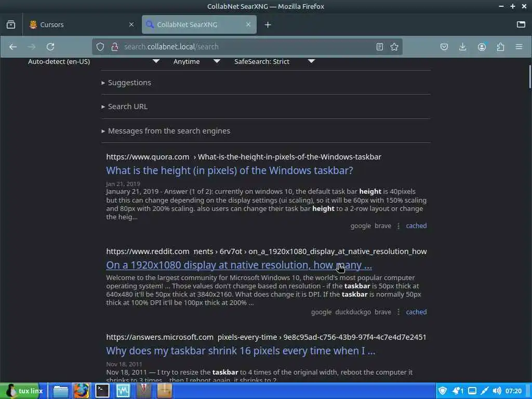The width and height of the screenshot is (532, 399).
Task: Click the answers.microsoft.com result URL
Action: [x=266, y=337]
